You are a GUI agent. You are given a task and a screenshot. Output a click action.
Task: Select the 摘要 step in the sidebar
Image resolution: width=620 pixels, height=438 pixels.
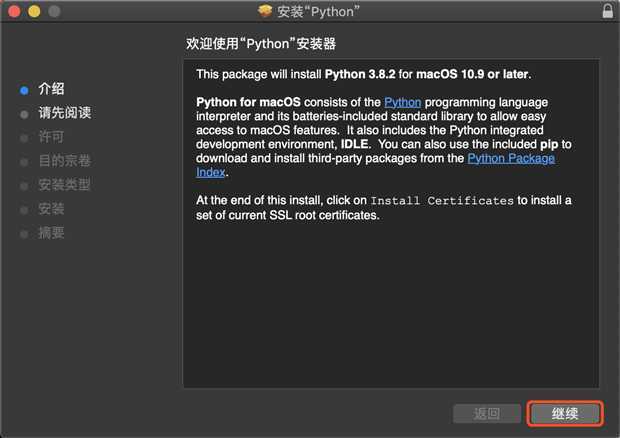click(x=51, y=233)
